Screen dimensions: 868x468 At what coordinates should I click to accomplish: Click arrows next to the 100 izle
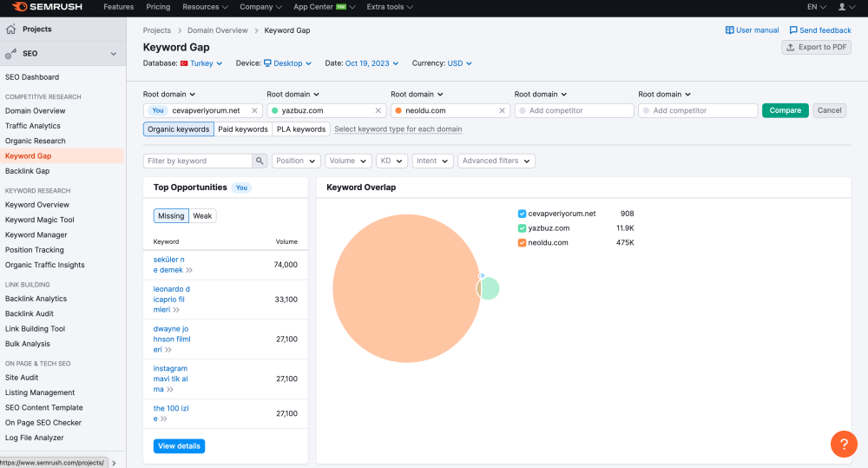coord(163,419)
